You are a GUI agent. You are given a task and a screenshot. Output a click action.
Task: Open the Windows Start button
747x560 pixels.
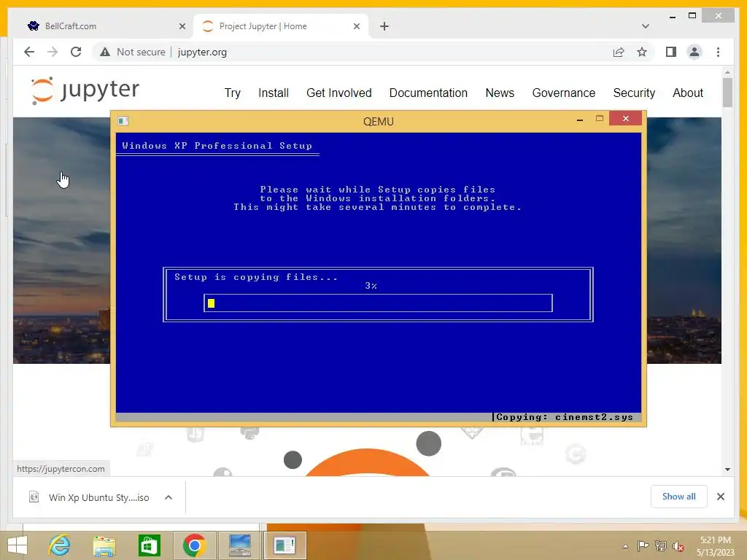(x=18, y=545)
